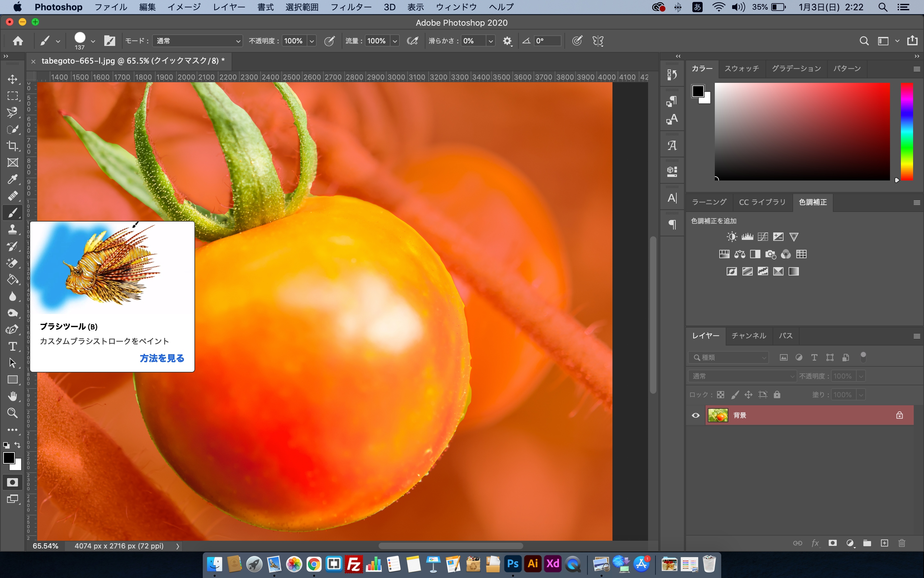Viewport: 924px width, 578px height.
Task: Open the 選択範囲 menu
Action: pos(302,7)
